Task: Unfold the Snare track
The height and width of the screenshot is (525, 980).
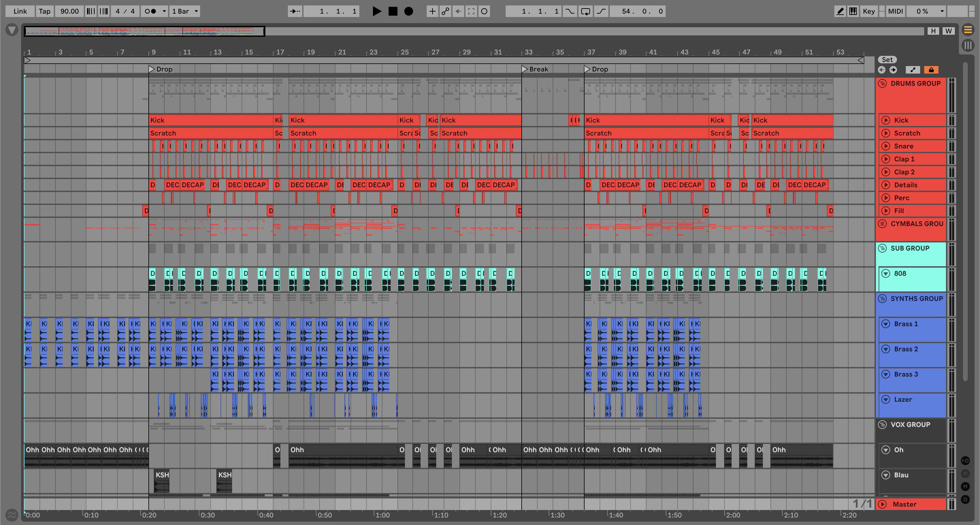Action: tap(886, 146)
